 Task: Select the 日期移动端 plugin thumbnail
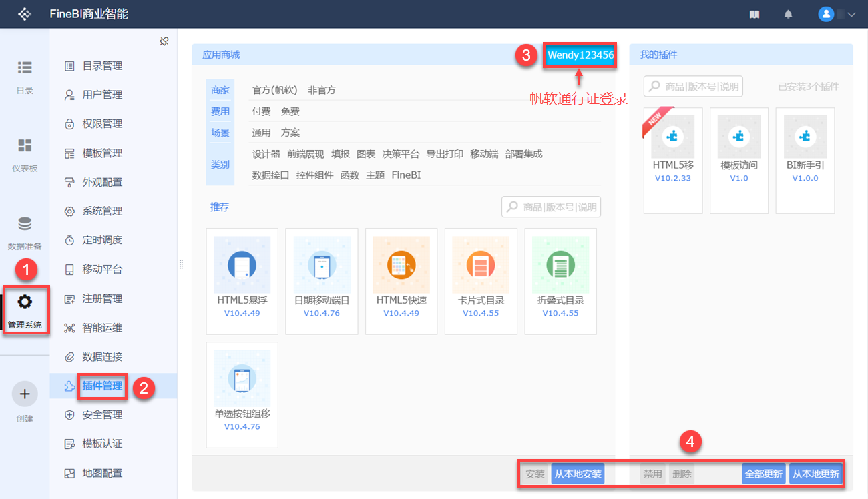[x=322, y=265]
